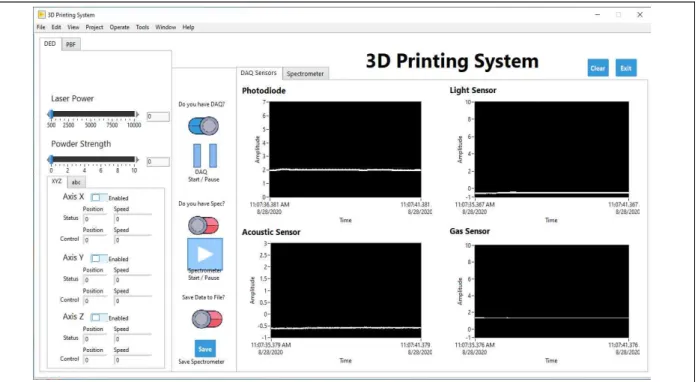Click the Powder Strength slider right arrow

pos(137,159)
